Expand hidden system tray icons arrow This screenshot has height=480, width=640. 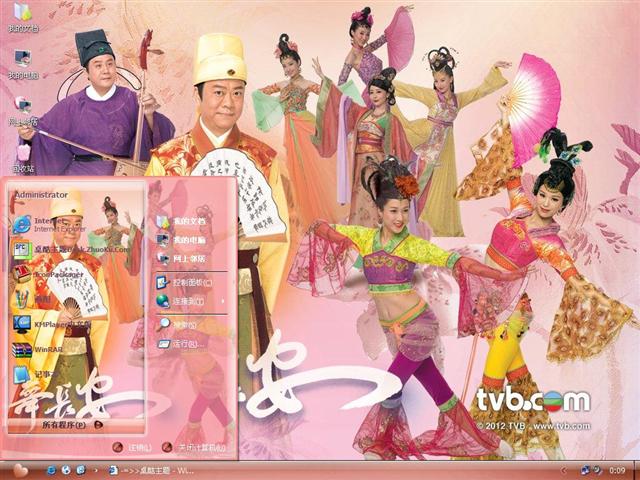(564, 471)
